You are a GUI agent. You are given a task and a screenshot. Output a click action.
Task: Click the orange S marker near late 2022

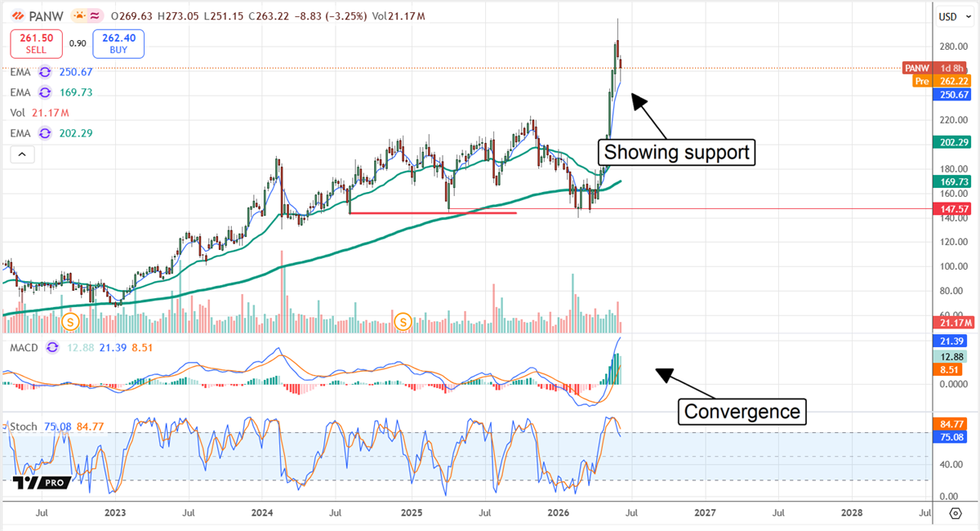[x=69, y=321]
